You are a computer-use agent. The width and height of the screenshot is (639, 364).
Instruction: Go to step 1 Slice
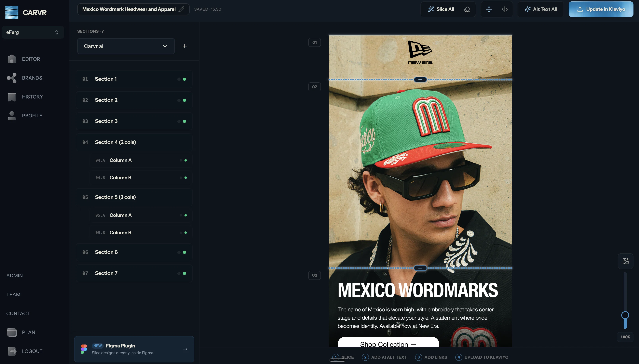(343, 357)
